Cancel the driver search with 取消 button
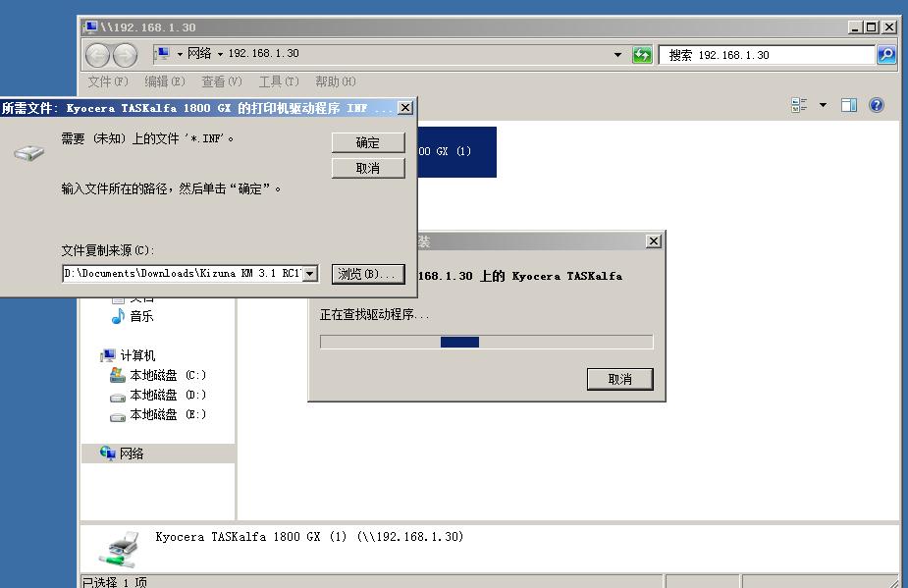908x588 pixels. [619, 379]
